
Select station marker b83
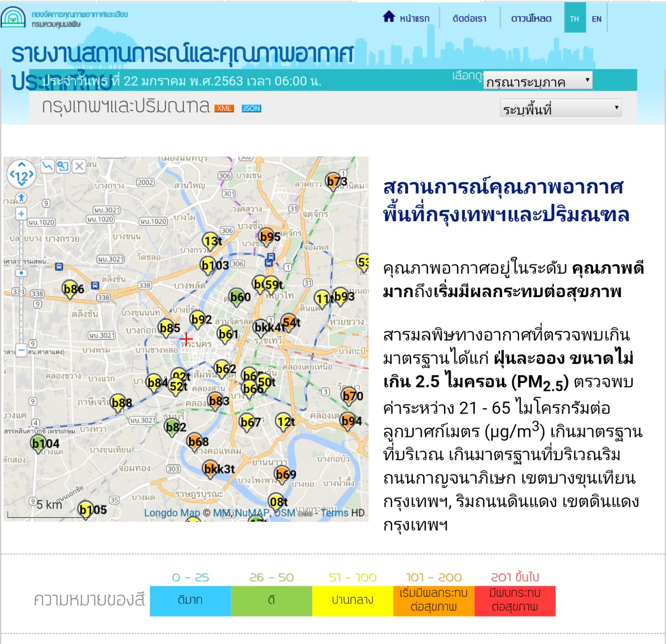pyautogui.click(x=216, y=401)
